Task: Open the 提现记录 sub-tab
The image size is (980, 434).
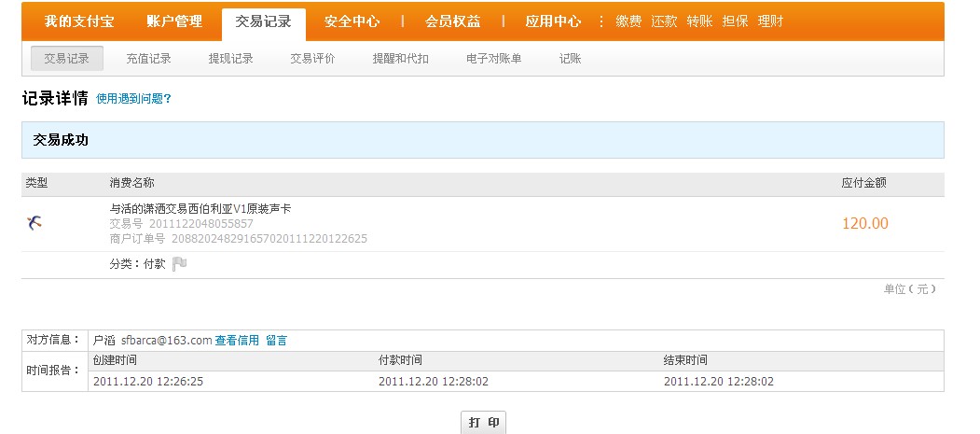Action: [230, 59]
